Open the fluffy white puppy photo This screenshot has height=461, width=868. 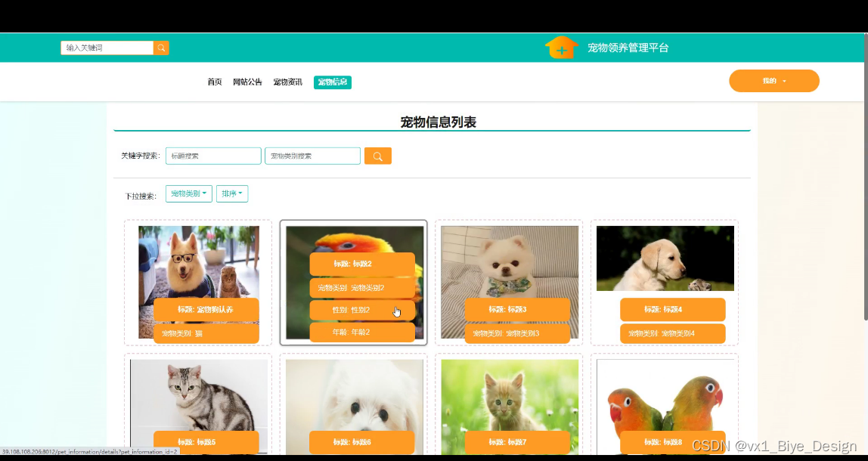(x=355, y=395)
